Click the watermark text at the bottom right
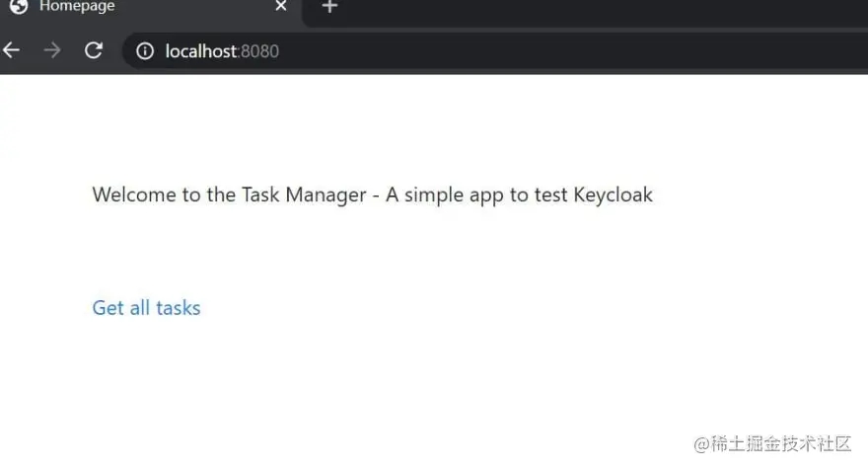 (772, 444)
